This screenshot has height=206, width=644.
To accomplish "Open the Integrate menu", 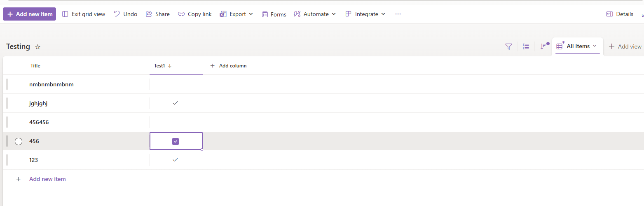I will pyautogui.click(x=365, y=14).
